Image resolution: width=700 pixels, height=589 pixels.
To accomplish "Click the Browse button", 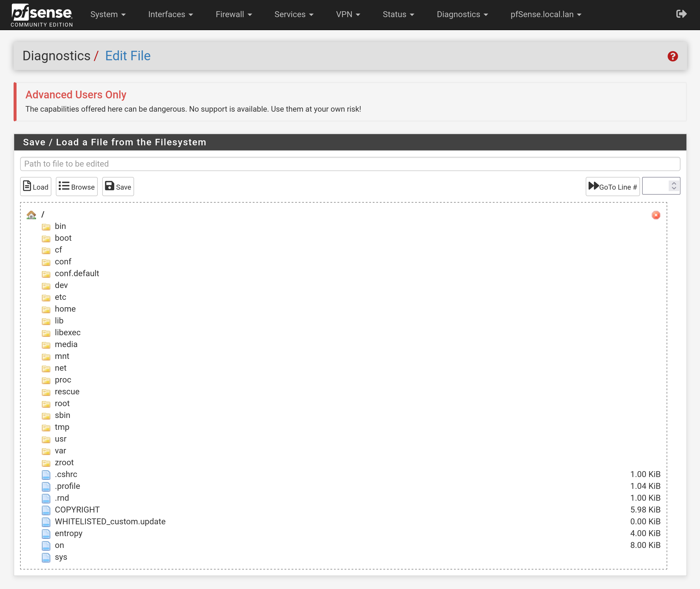I will coord(77,187).
